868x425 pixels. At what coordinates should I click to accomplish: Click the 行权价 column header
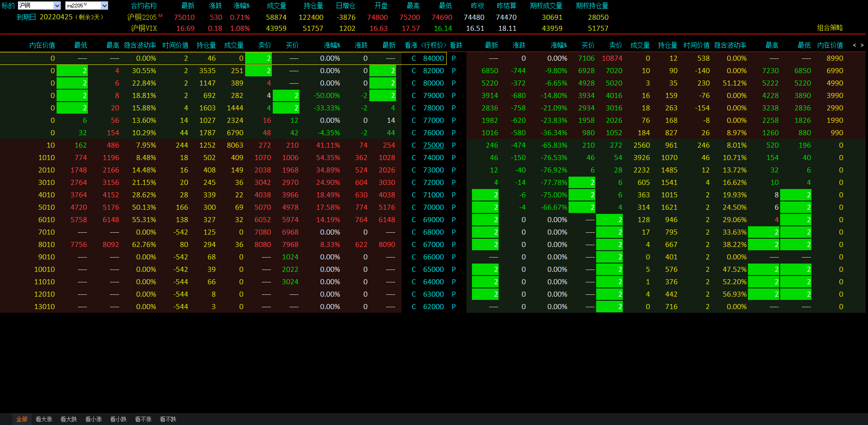coord(434,45)
